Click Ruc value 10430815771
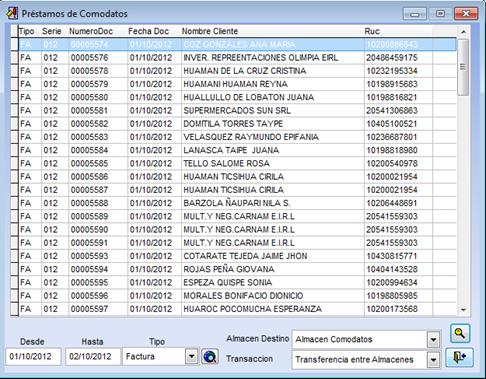Image resolution: width=486 pixels, height=379 pixels. (392, 256)
